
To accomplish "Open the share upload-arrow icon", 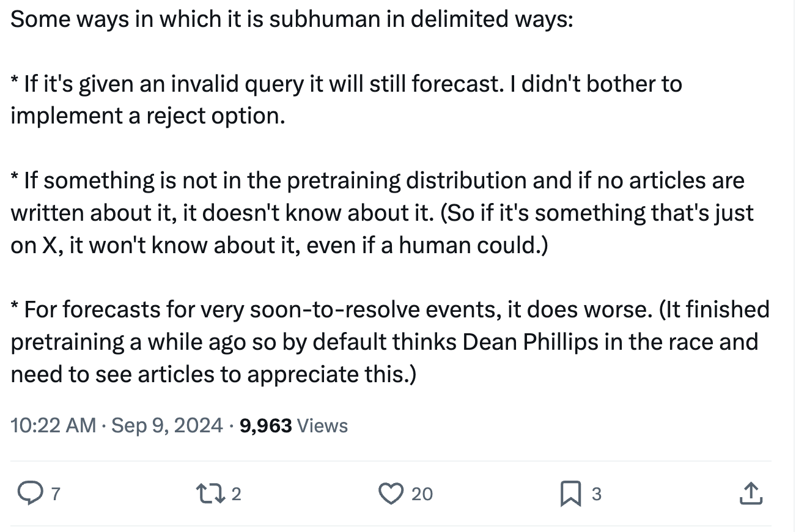I will click(751, 493).
